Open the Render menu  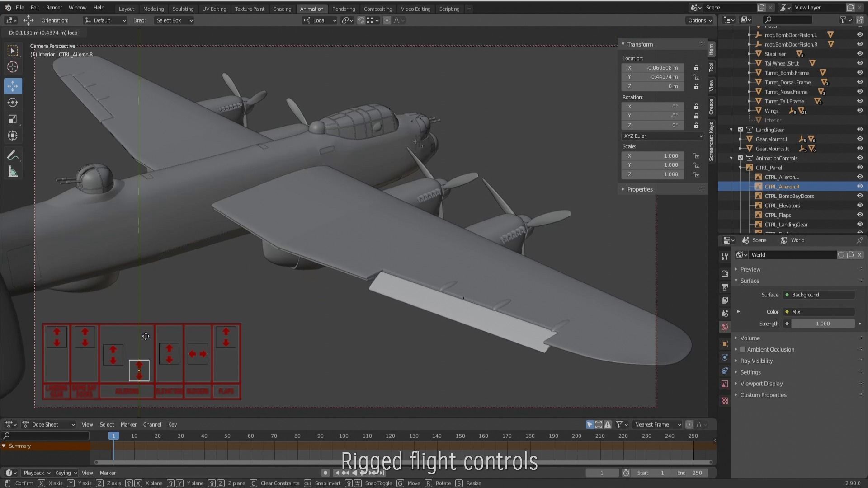(x=54, y=8)
